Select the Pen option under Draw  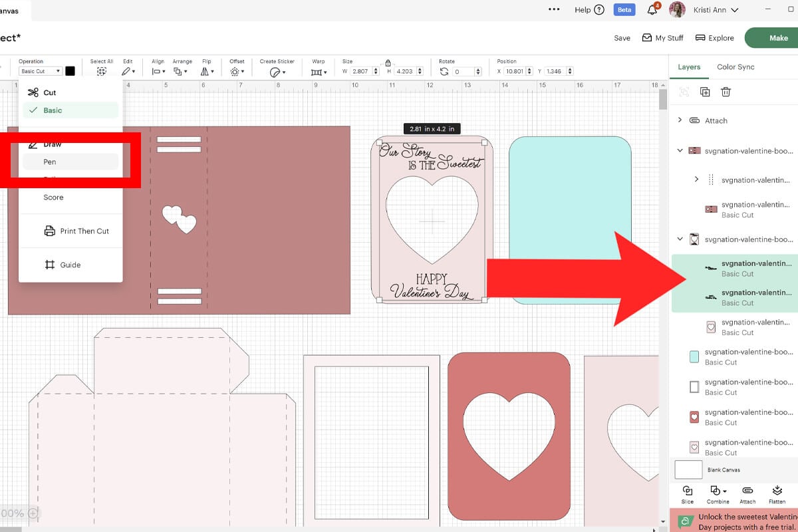click(49, 161)
